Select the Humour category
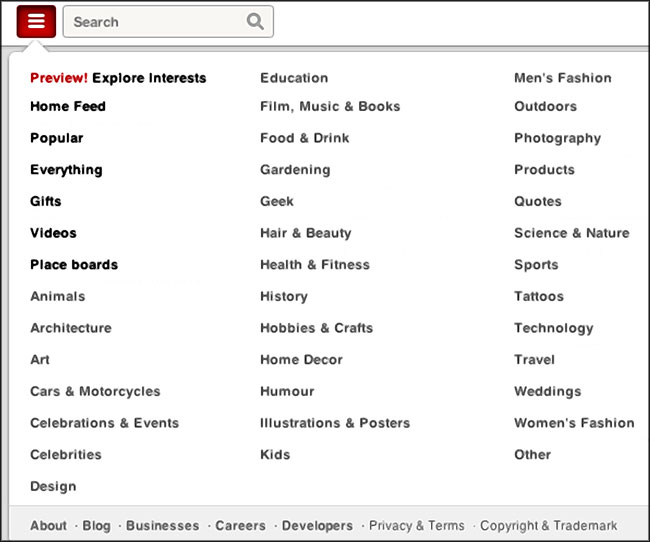The width and height of the screenshot is (650, 542). pyautogui.click(x=287, y=391)
